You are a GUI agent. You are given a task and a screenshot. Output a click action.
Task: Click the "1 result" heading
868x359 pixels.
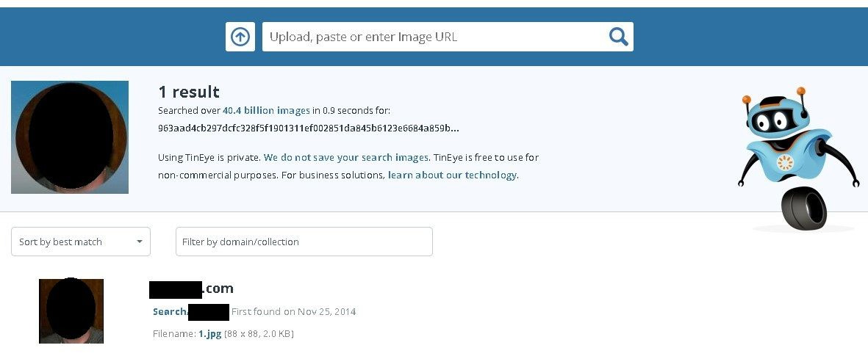[x=189, y=92]
